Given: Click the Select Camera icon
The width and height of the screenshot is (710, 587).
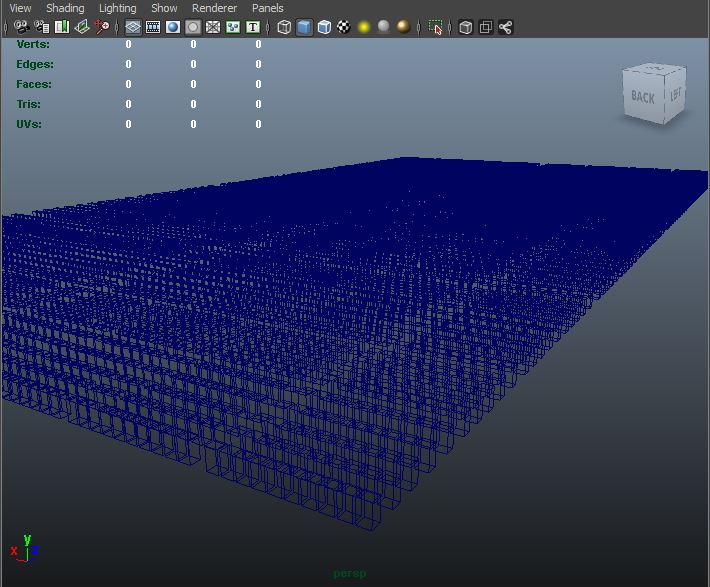Looking at the screenshot, I should click(x=21, y=27).
